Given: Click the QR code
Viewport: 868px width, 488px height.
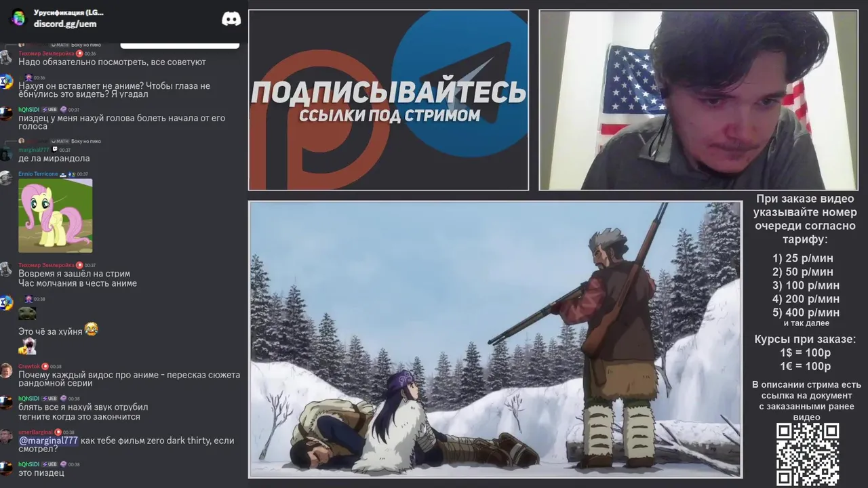Looking at the screenshot, I should pyautogui.click(x=808, y=454).
